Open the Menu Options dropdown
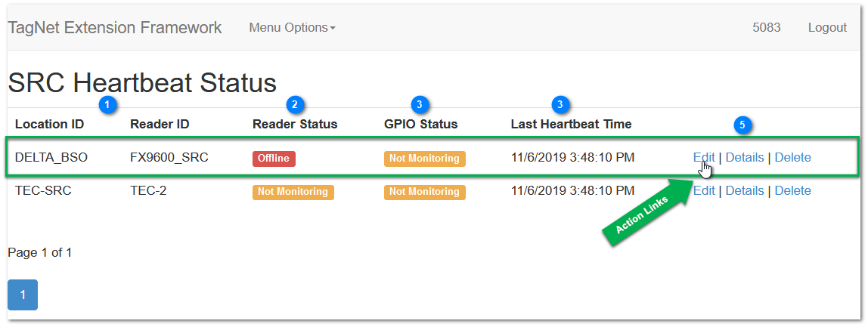The height and width of the screenshot is (327, 868). pyautogui.click(x=293, y=28)
